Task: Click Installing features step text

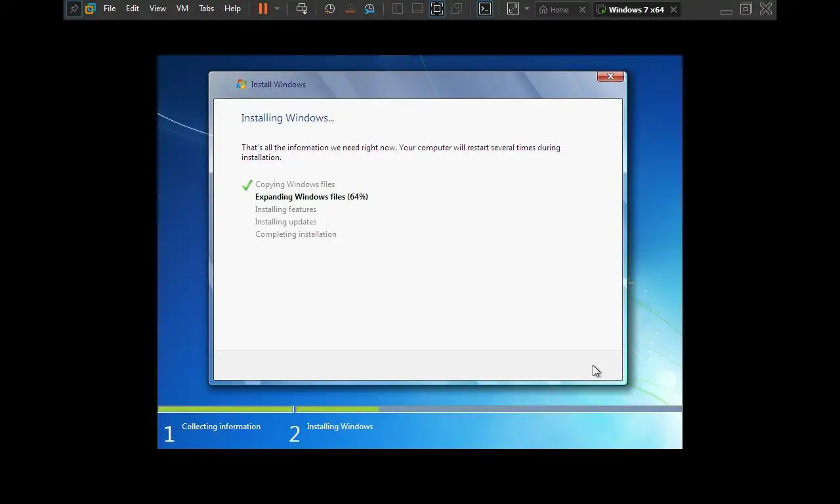Action: (x=285, y=209)
